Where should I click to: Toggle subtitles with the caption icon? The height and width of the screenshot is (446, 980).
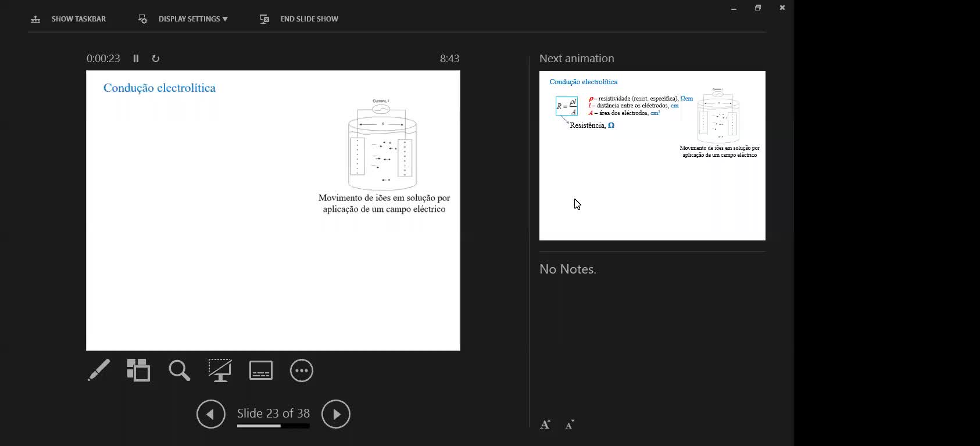(x=260, y=371)
